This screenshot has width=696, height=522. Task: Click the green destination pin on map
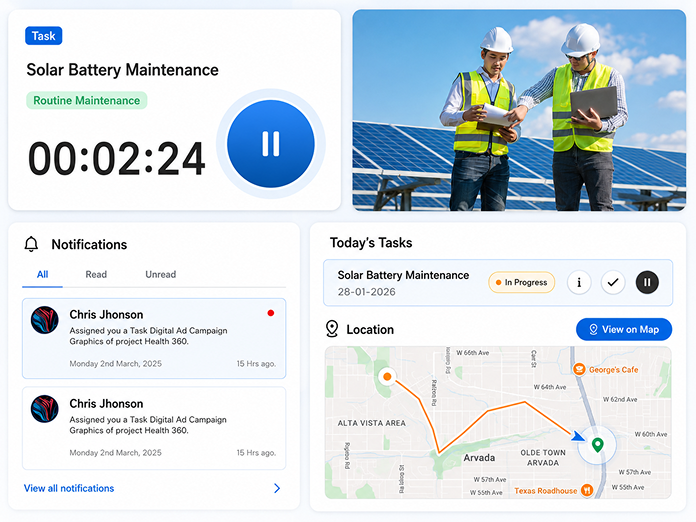pos(598,444)
